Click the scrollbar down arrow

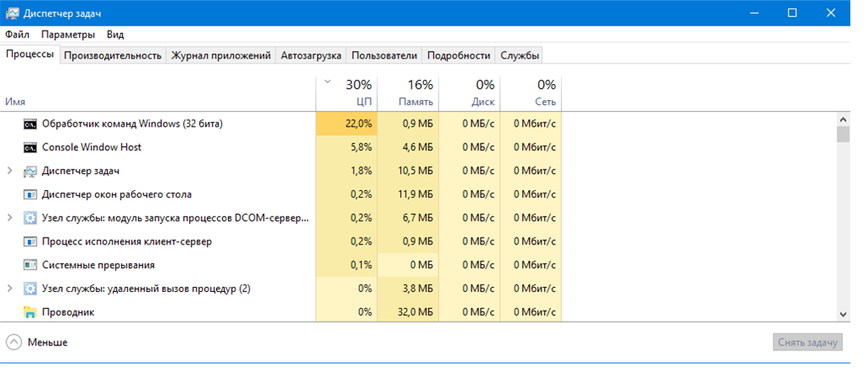coord(843,314)
